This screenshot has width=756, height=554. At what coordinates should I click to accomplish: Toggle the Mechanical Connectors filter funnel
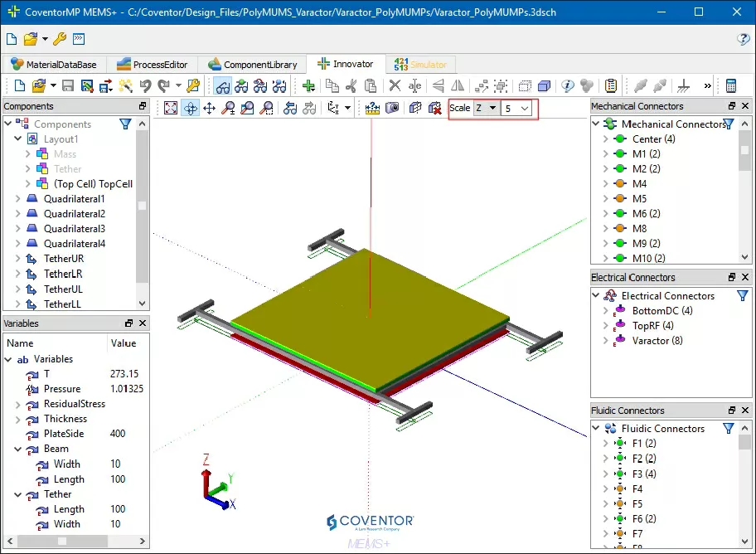click(729, 124)
